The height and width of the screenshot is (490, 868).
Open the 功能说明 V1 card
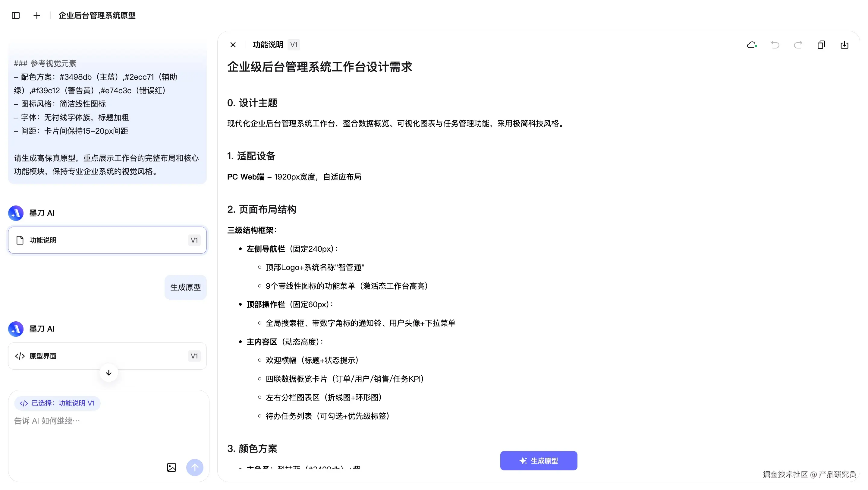pyautogui.click(x=107, y=240)
